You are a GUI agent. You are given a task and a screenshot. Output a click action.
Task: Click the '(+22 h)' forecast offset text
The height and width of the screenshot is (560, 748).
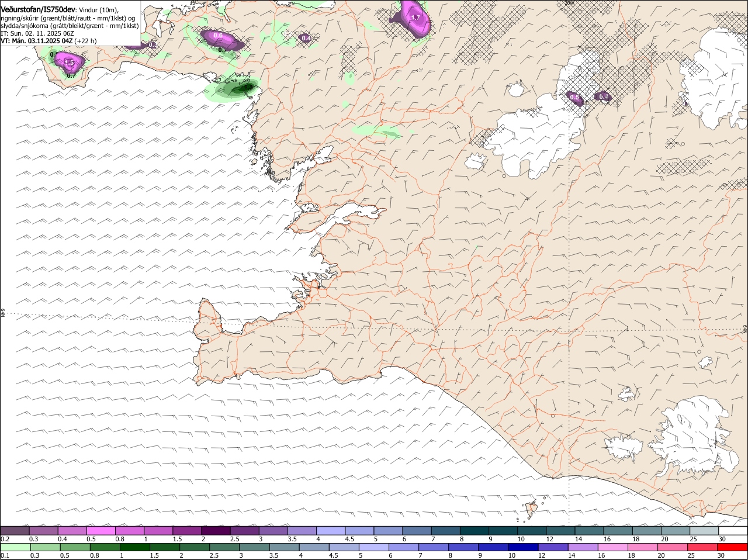coord(86,41)
